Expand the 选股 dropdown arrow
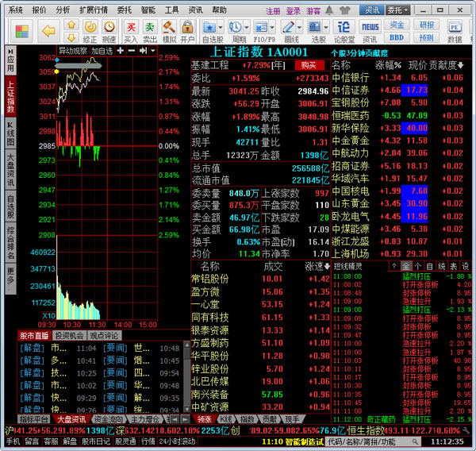This screenshot has width=476, height=451. tap(326, 27)
